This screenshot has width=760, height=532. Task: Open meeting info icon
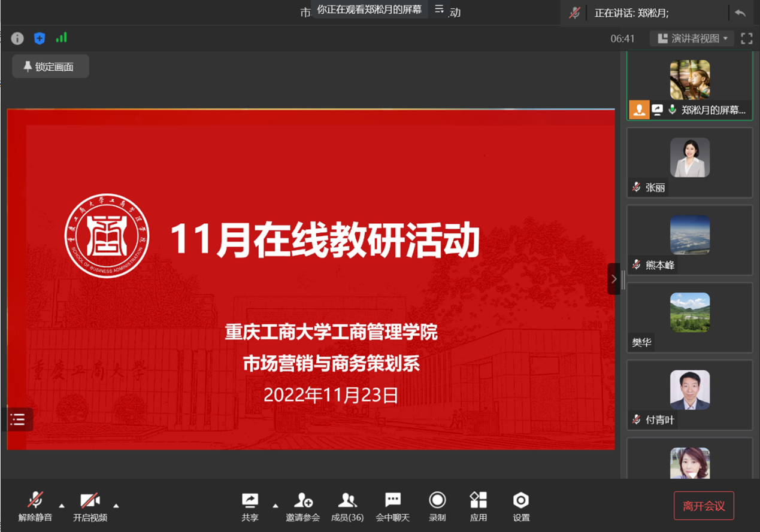coord(17,38)
